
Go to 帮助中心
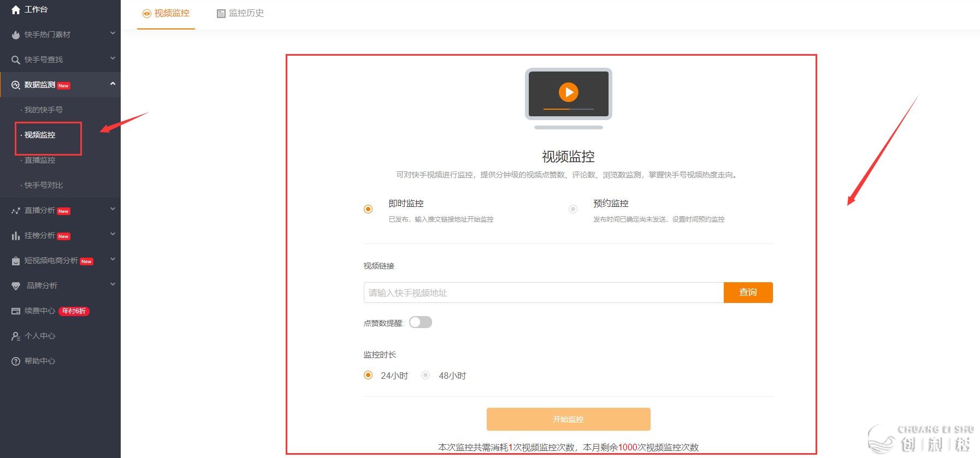pyautogui.click(x=40, y=361)
